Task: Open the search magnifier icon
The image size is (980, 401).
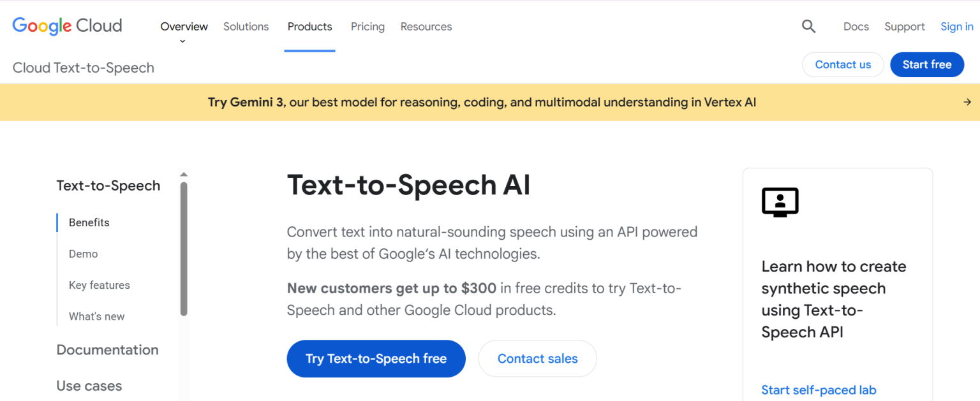Action: pos(808,26)
